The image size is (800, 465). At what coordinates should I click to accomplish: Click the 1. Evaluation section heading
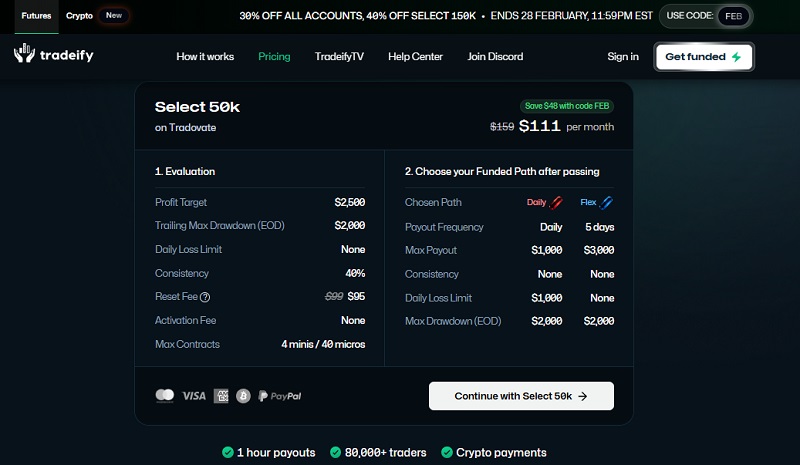click(185, 172)
